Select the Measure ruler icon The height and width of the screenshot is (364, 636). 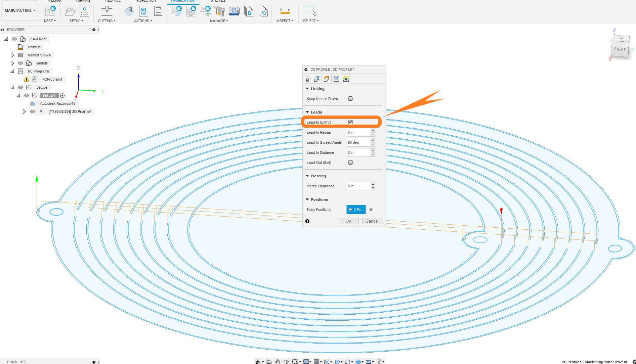pyautogui.click(x=285, y=11)
